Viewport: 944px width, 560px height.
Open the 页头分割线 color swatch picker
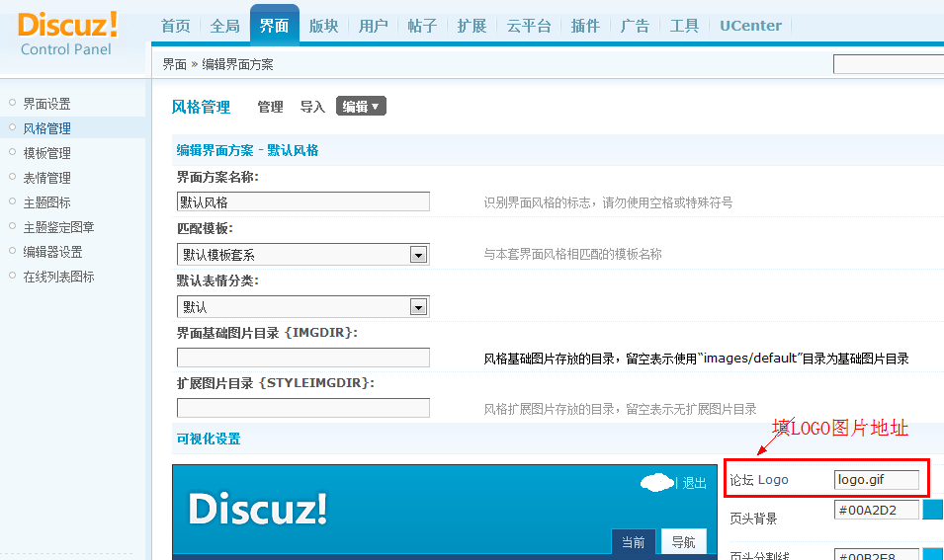(933, 554)
